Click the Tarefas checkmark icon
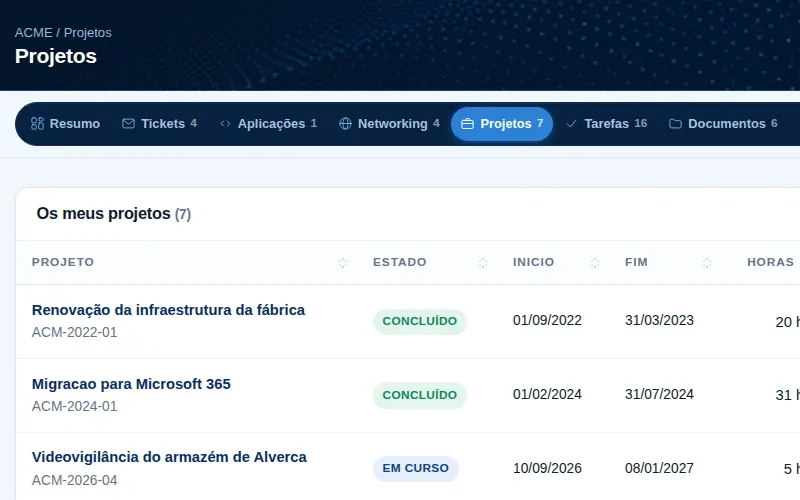800x500 pixels. pos(571,123)
